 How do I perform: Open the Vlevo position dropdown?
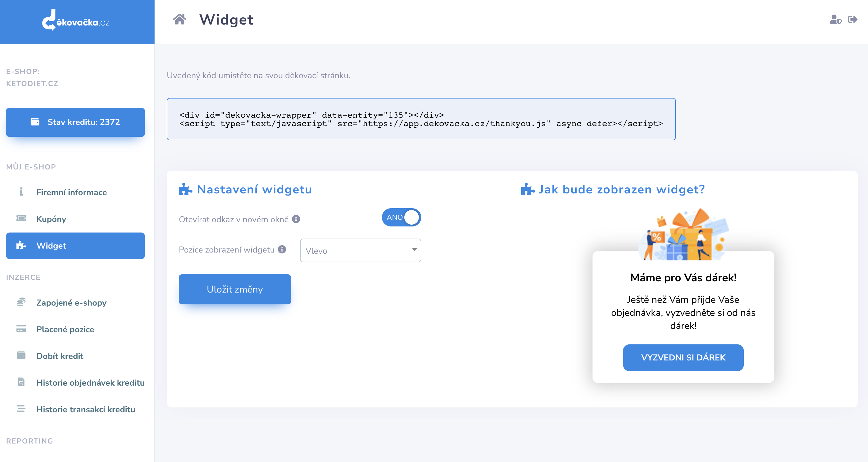click(x=361, y=250)
